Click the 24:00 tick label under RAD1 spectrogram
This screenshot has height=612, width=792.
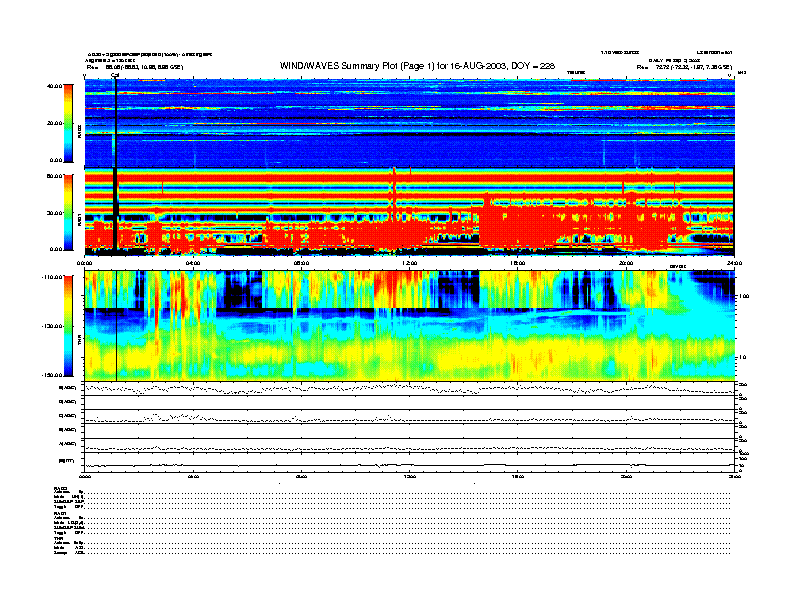point(734,263)
